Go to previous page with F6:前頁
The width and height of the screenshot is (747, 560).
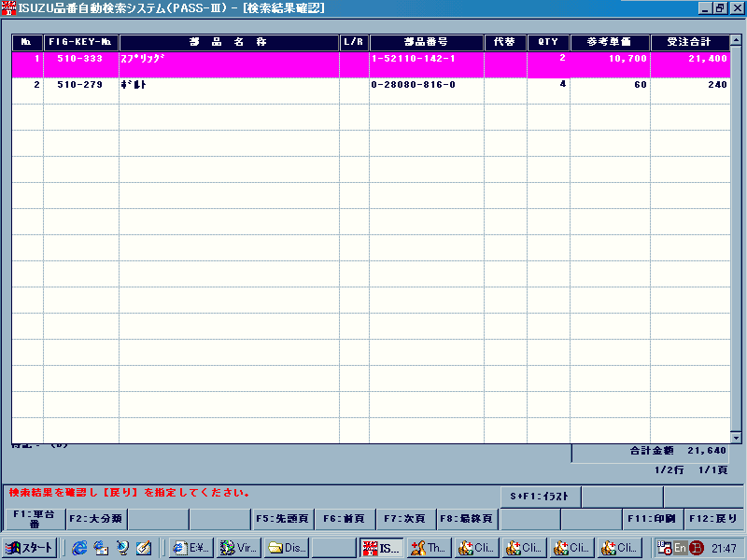(x=344, y=519)
